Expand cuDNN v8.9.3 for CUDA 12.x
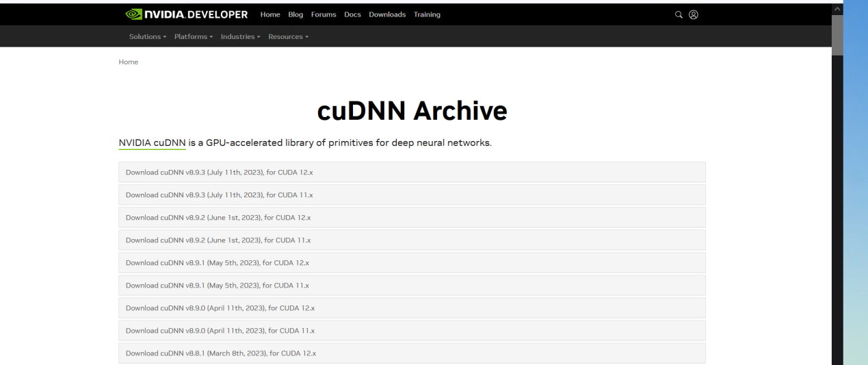 coord(412,172)
